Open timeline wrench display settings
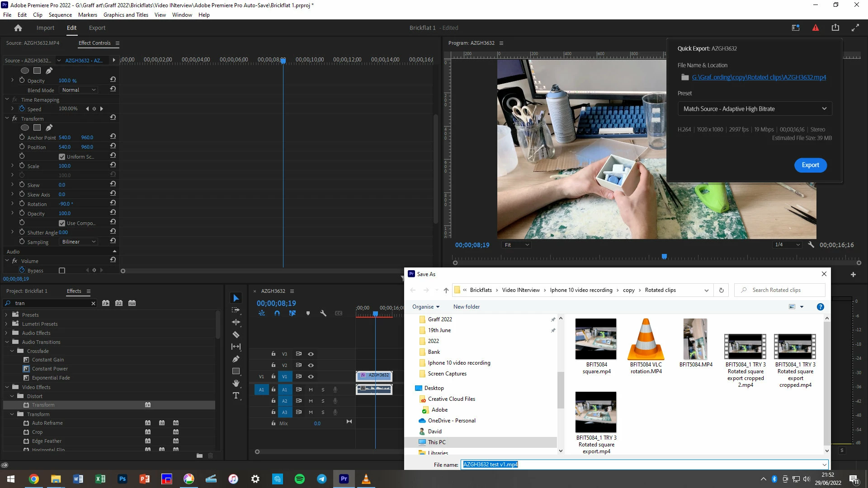Viewport: 868px width, 488px height. point(323,313)
